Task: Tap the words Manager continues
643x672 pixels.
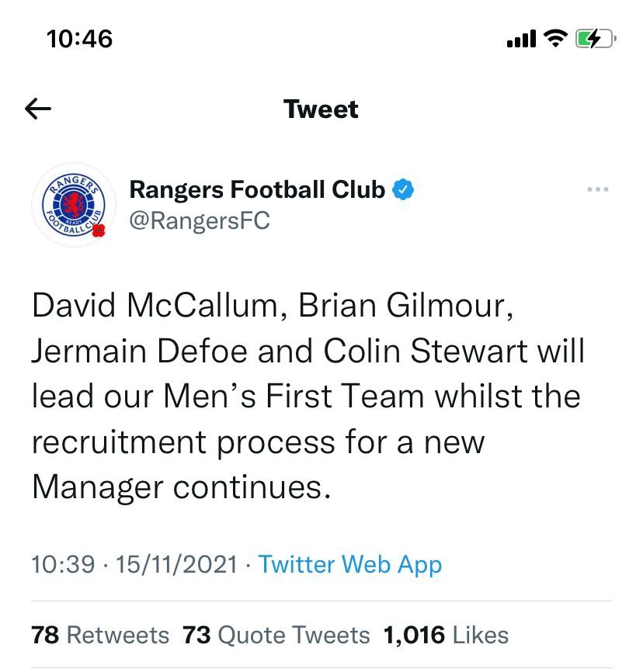Action: point(182,488)
